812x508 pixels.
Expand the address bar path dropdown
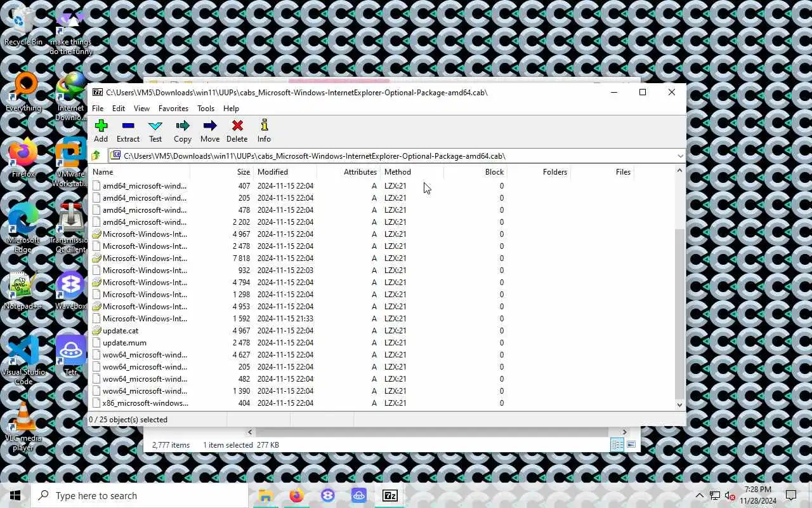coord(680,156)
